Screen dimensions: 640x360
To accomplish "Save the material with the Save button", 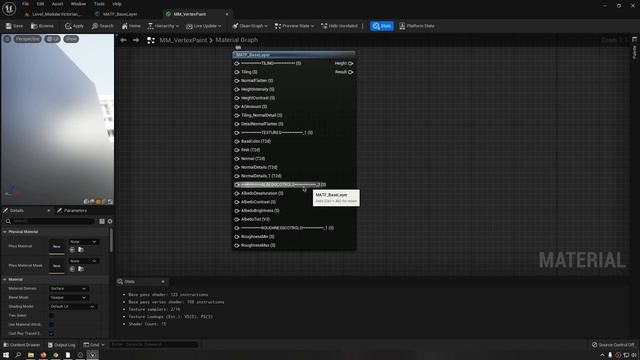I will [x=14, y=26].
